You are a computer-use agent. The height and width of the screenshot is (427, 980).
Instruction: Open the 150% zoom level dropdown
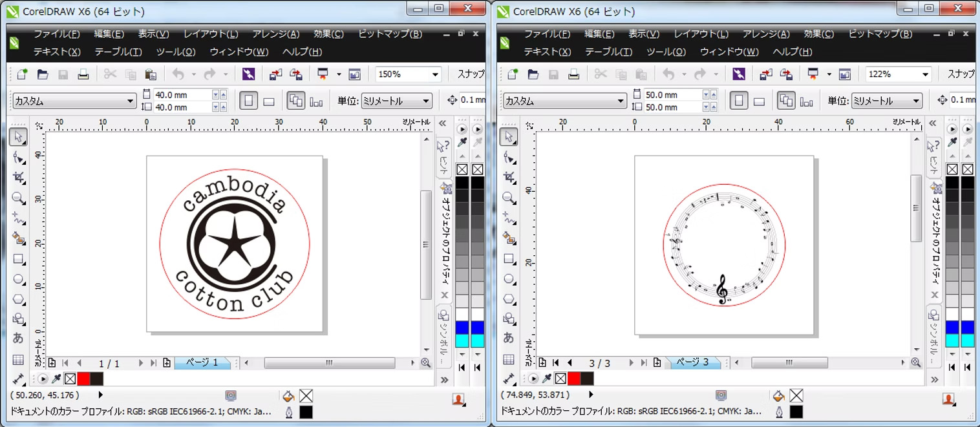pos(433,75)
